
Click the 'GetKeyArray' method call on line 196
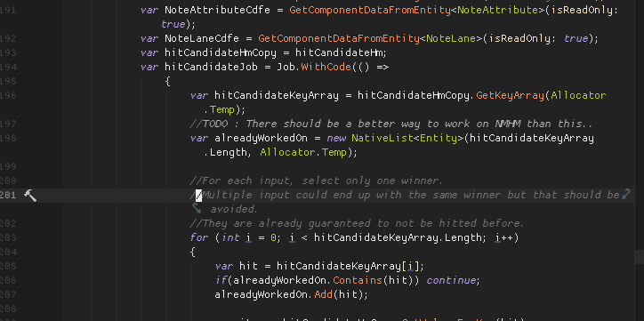(x=510, y=96)
